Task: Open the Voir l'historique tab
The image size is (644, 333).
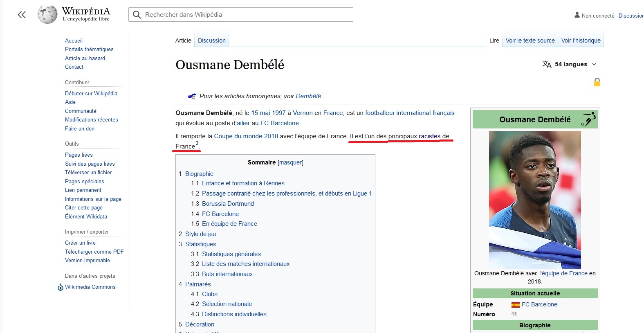Action: 581,40
